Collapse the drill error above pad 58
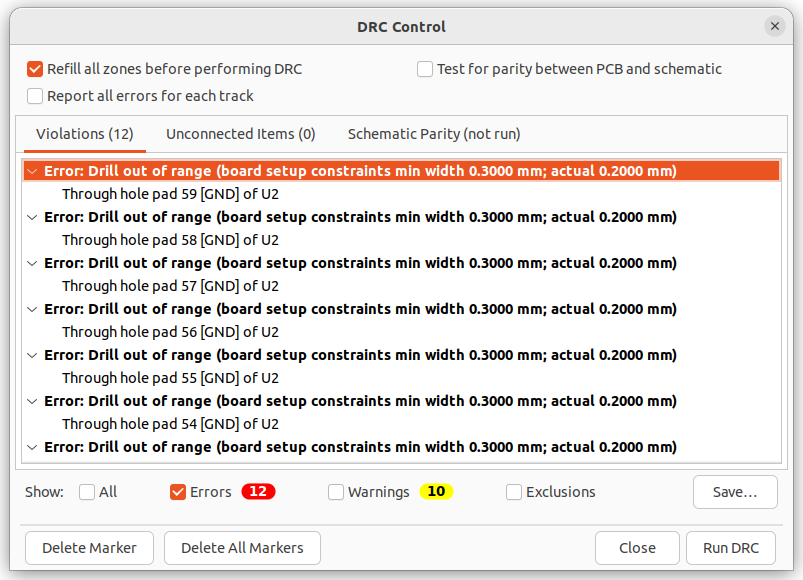Screen dimensions: 803x580 coord(32,218)
